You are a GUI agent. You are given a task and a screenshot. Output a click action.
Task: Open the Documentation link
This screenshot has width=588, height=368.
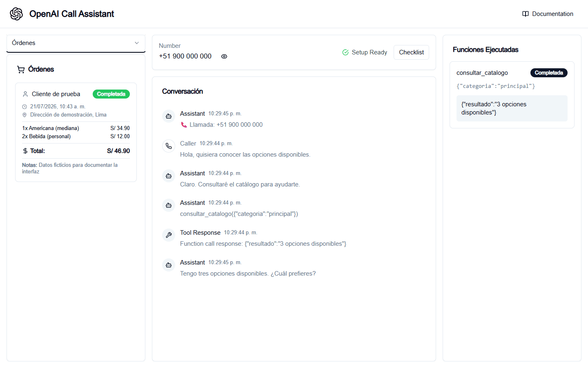click(x=548, y=14)
